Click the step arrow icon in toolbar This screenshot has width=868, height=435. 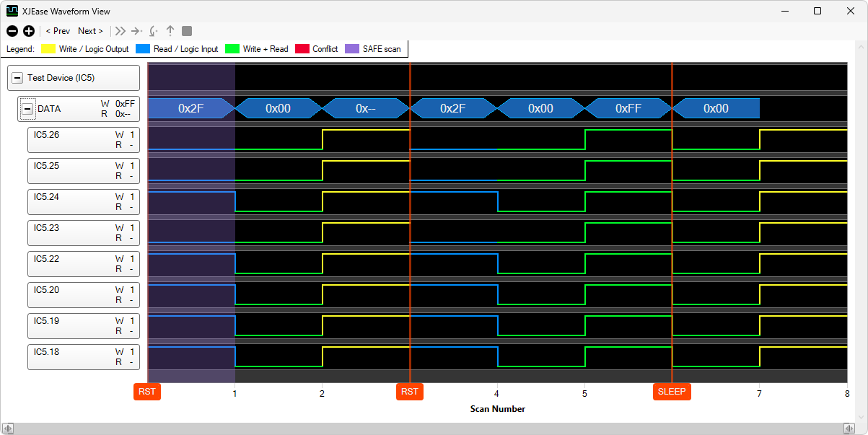tap(136, 31)
